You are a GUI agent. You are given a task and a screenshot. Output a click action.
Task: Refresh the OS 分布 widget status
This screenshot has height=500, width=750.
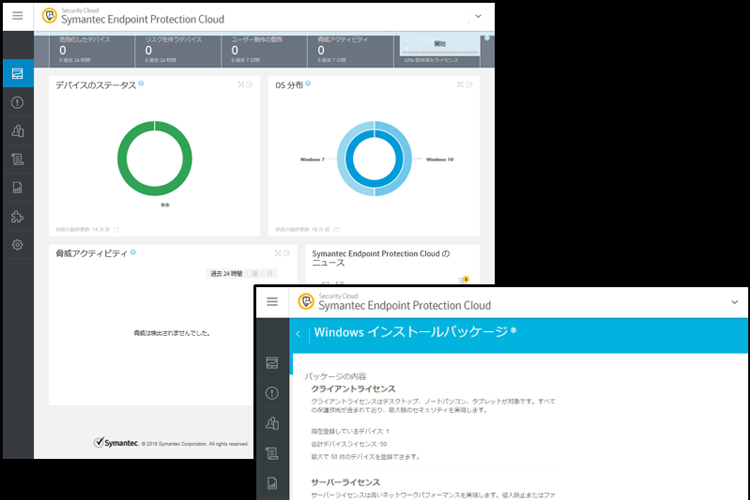[x=336, y=230]
